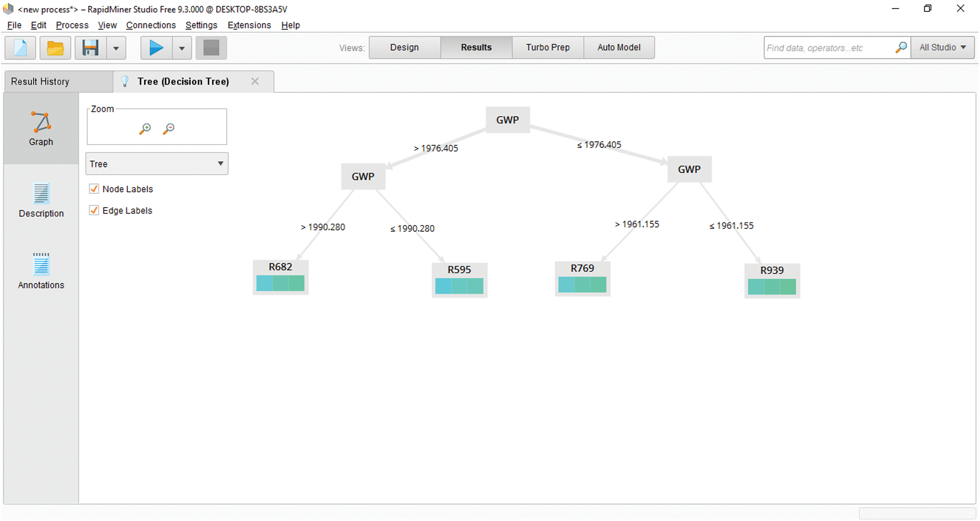This screenshot has width=980, height=521.
Task: Run the process with play button
Action: [x=156, y=48]
